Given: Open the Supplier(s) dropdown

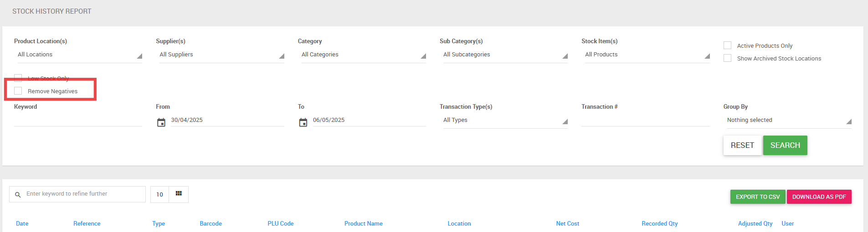Looking at the screenshot, I should [x=220, y=55].
